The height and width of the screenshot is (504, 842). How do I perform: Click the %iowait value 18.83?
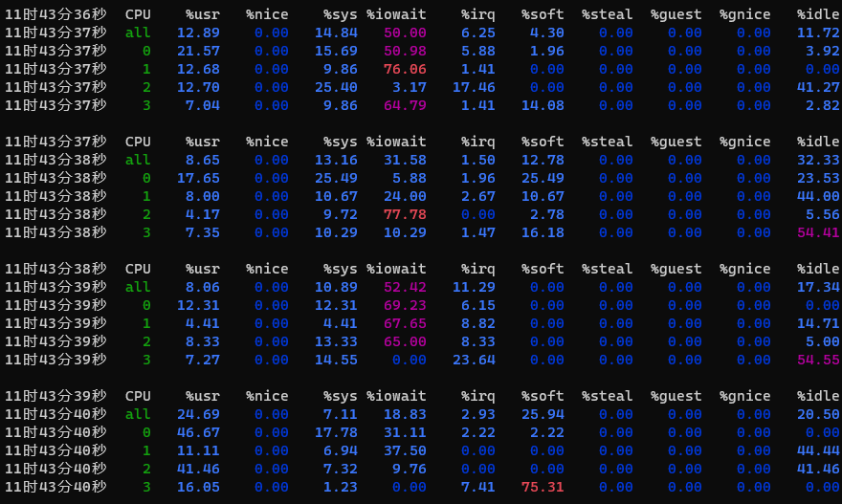(405, 414)
